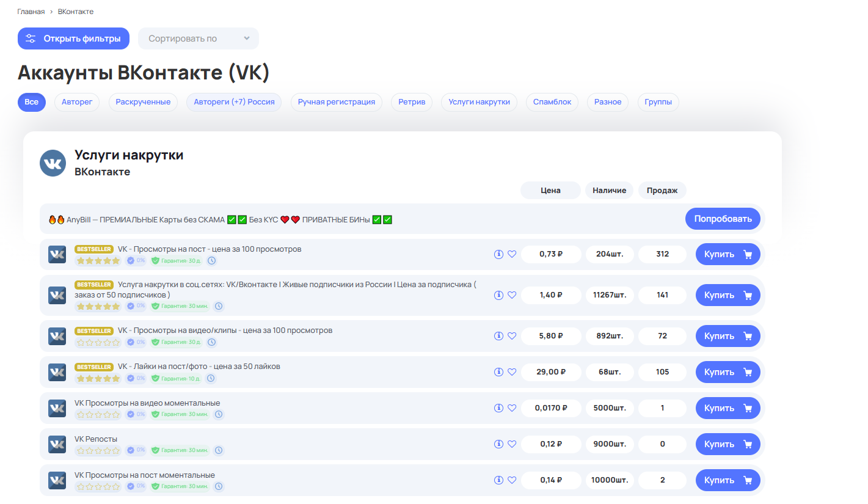The image size is (868, 504).
Task: Select the Авторег category tab
Action: click(x=77, y=102)
